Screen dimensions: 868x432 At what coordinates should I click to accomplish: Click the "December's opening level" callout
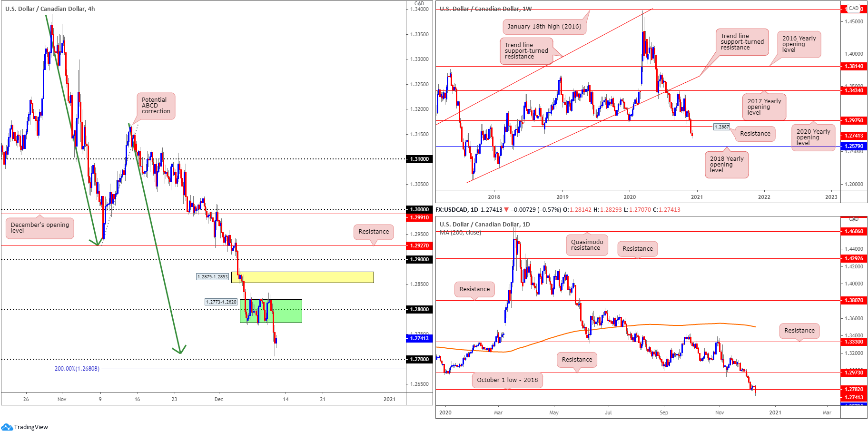coord(39,227)
